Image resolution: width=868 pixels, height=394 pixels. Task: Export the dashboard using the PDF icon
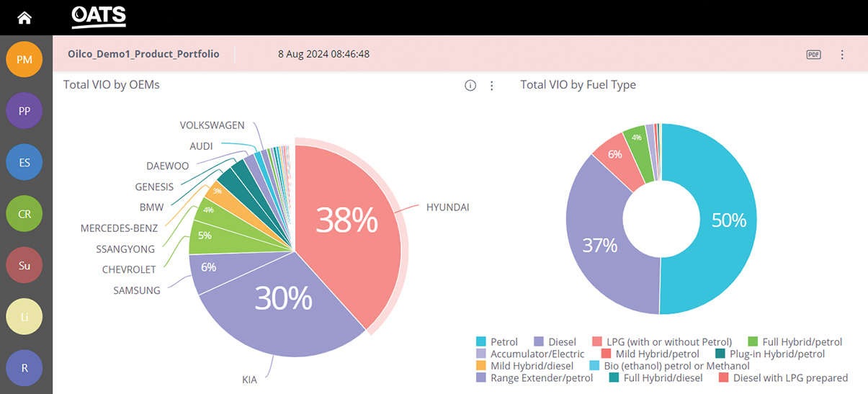pos(813,55)
